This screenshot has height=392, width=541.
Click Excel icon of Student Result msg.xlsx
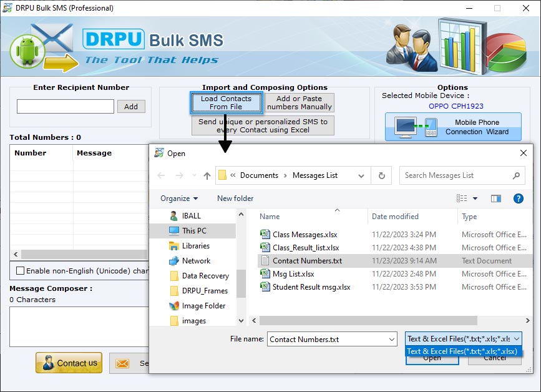(x=265, y=287)
